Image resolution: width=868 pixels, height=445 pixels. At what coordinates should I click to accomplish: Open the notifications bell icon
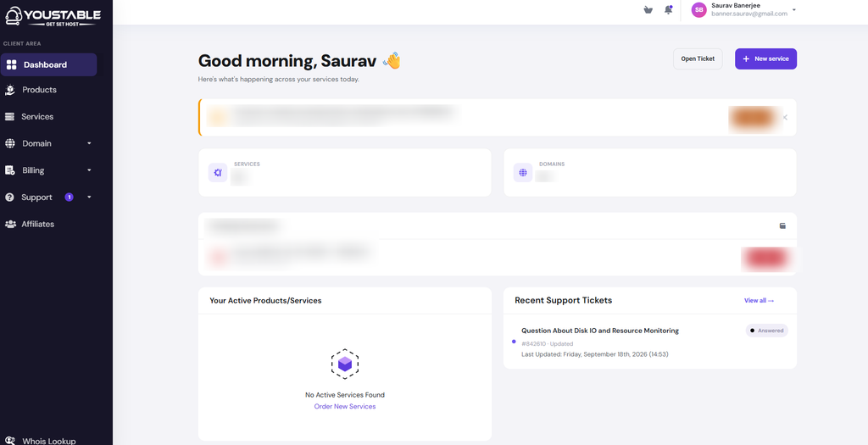tap(668, 10)
